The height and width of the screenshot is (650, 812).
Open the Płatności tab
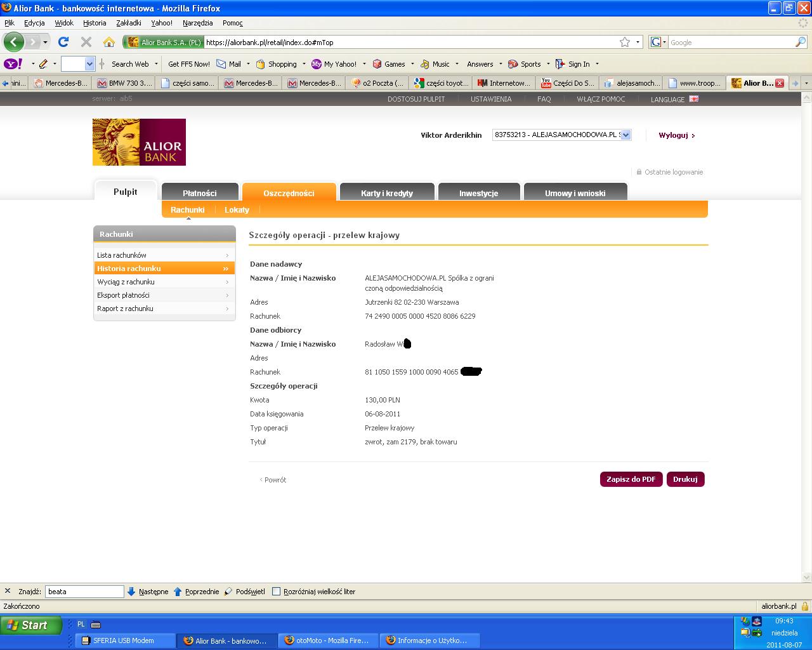point(200,193)
